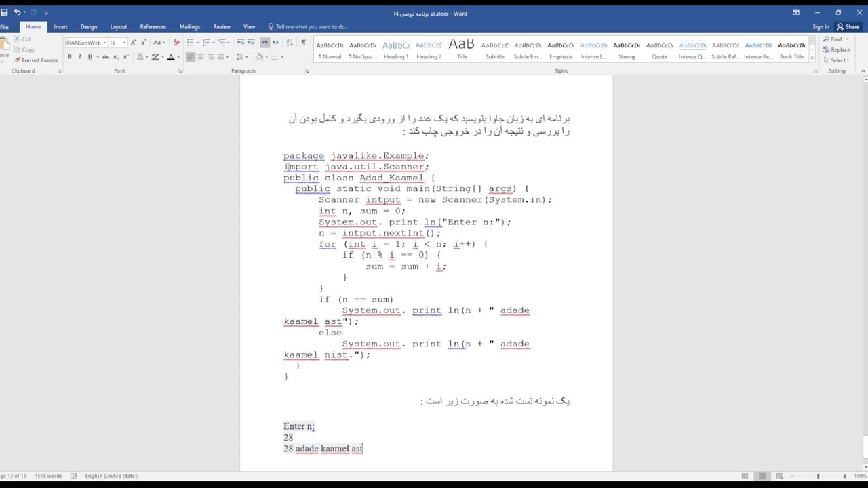Save the document from quick access toolbar
The height and width of the screenshot is (488, 868).
5,12
